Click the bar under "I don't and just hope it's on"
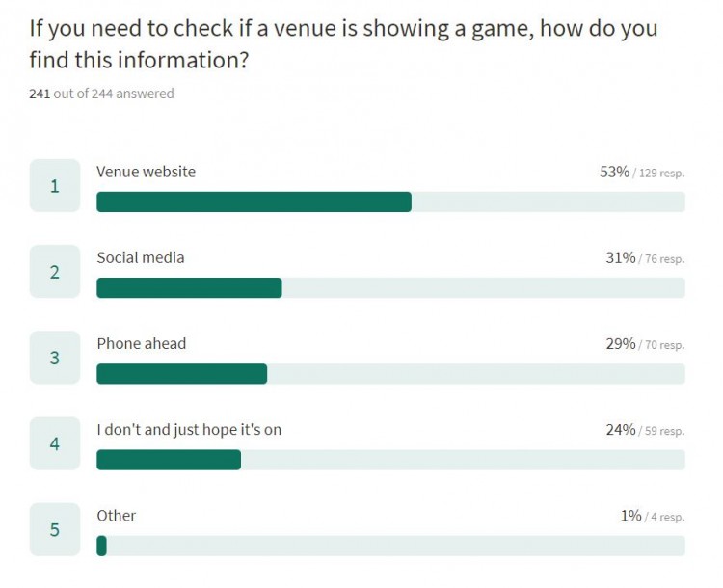The width and height of the screenshot is (723, 588). click(390, 460)
